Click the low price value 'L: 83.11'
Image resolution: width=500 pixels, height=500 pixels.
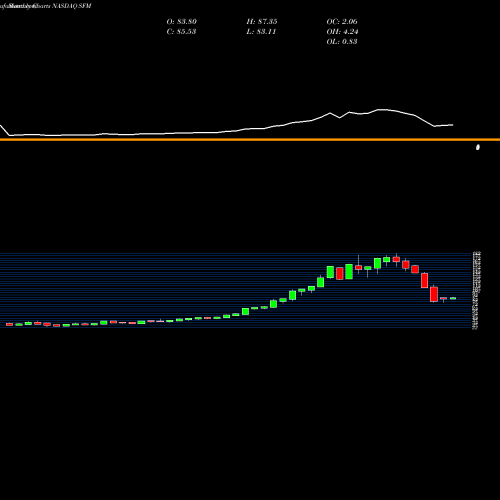pyautogui.click(x=261, y=32)
